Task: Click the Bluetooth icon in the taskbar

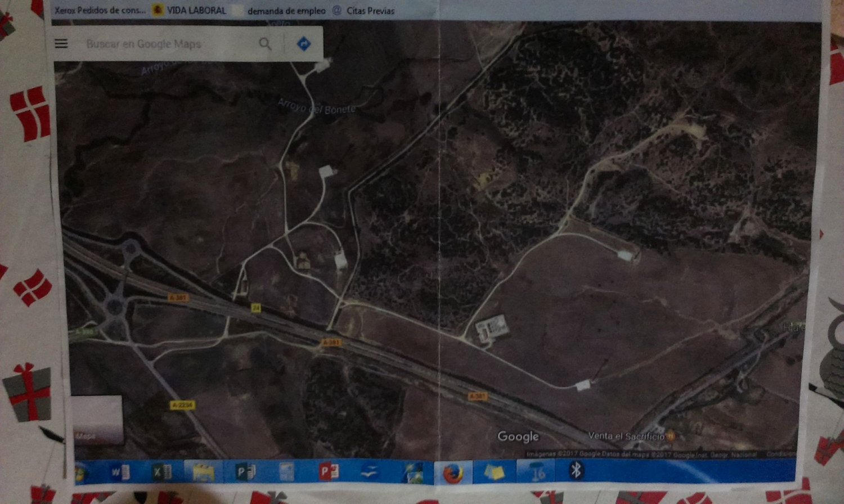Action: click(x=575, y=470)
